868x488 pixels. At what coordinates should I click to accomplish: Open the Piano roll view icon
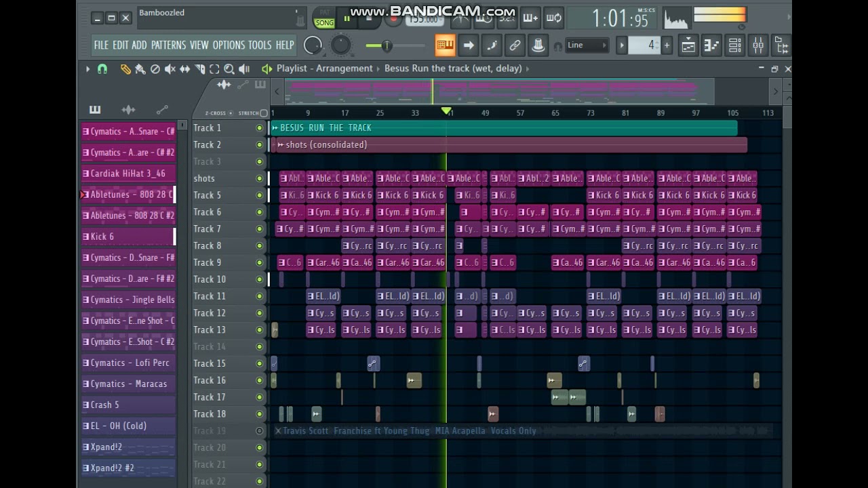(711, 45)
